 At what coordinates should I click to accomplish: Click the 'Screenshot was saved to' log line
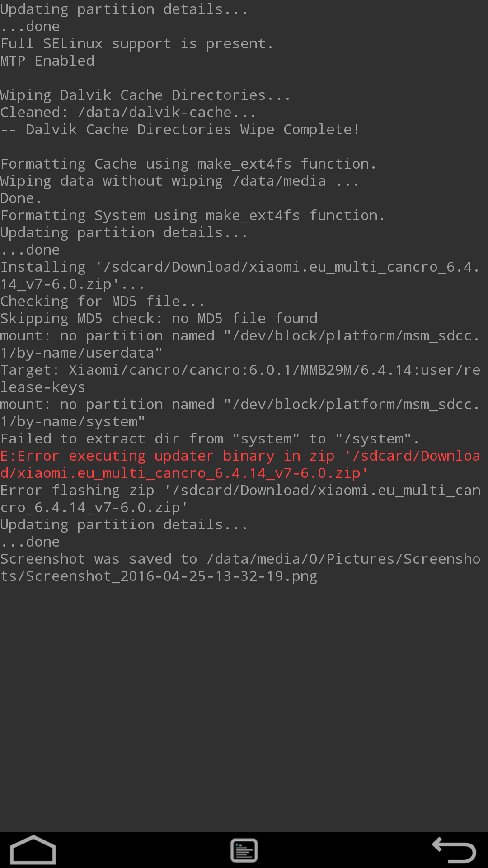pos(239,567)
